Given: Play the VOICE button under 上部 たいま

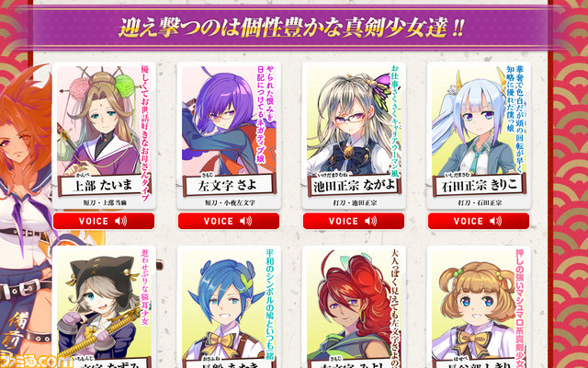Looking at the screenshot, I should 104,221.
